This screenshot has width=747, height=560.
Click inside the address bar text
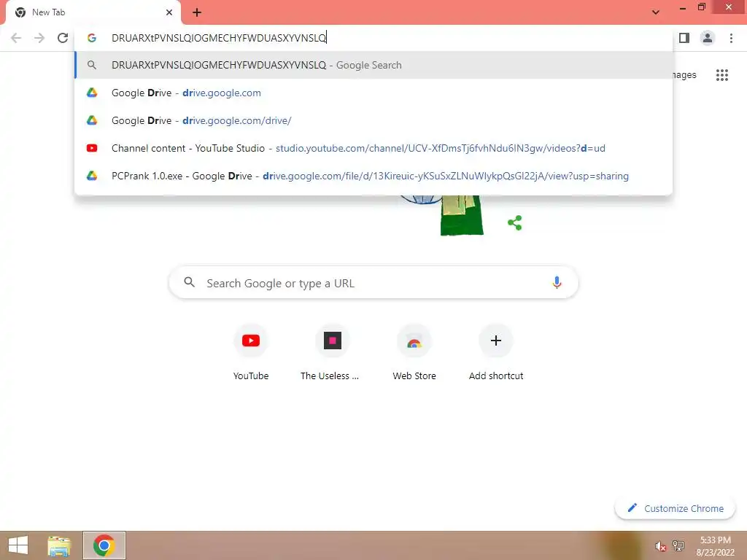point(219,38)
